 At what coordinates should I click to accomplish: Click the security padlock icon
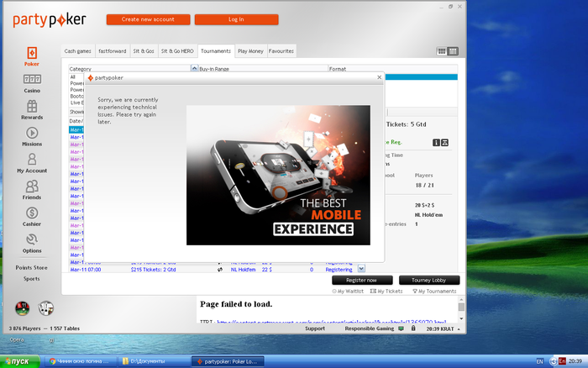click(x=413, y=329)
